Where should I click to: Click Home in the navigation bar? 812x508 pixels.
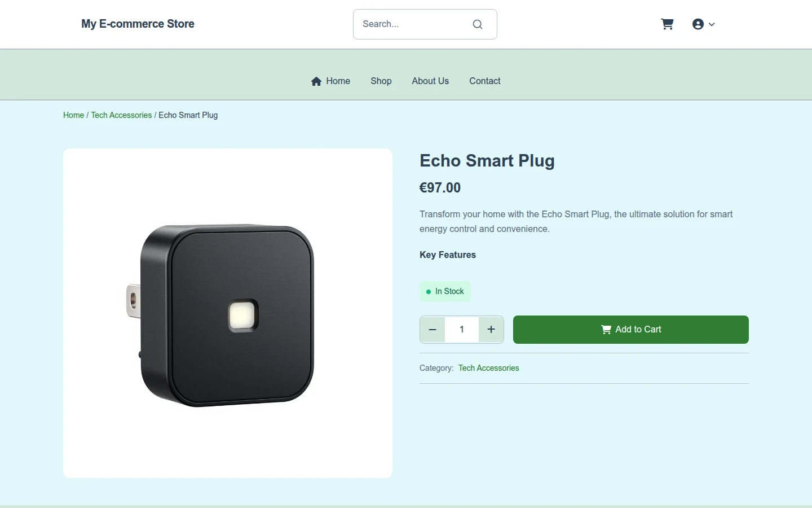coord(338,81)
